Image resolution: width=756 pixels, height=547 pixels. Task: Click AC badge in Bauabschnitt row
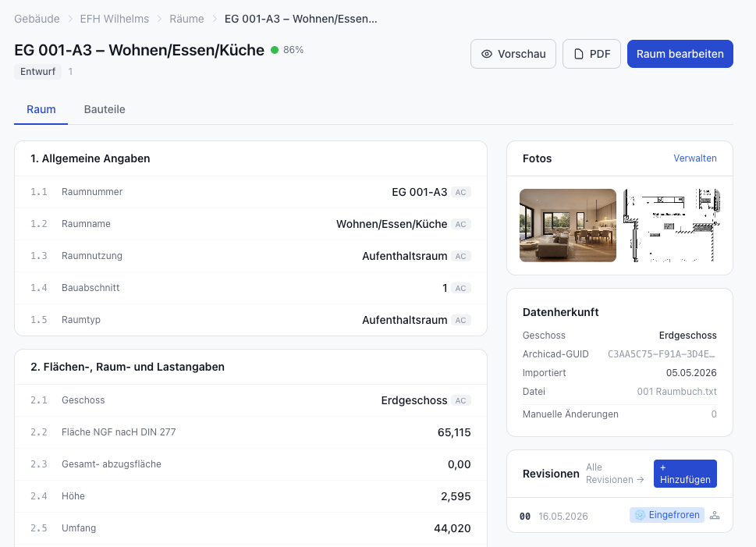tap(460, 288)
